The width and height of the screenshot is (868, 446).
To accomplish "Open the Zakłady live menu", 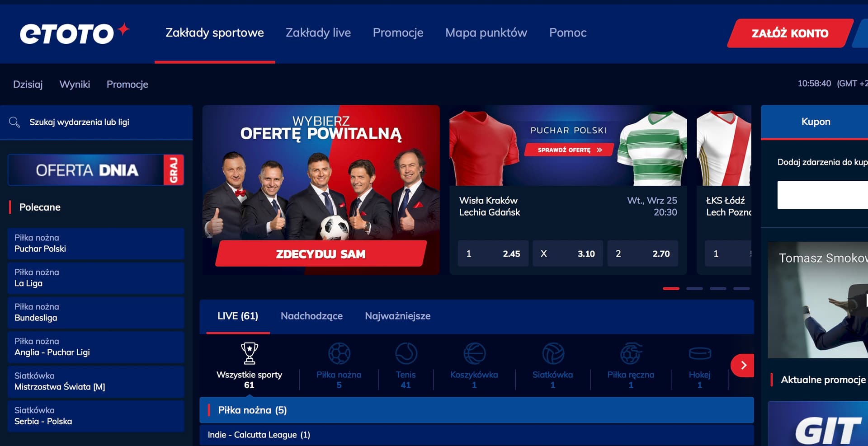I will click(318, 33).
